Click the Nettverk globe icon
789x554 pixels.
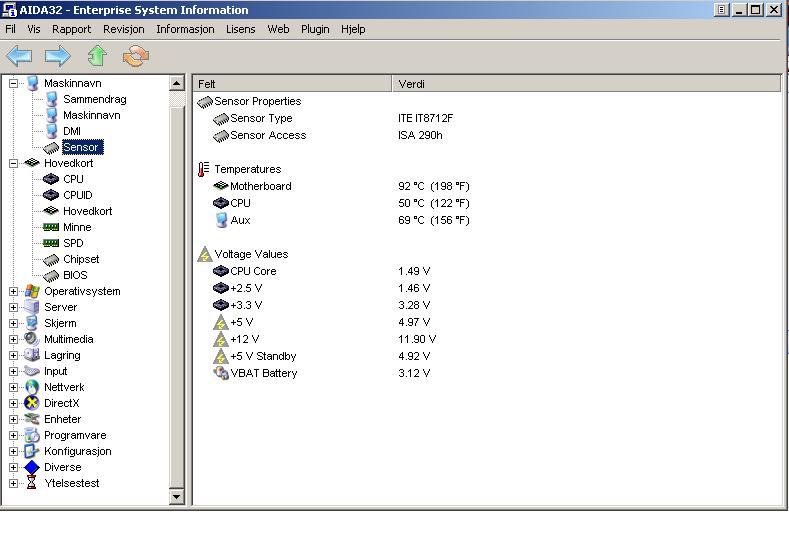[x=32, y=387]
